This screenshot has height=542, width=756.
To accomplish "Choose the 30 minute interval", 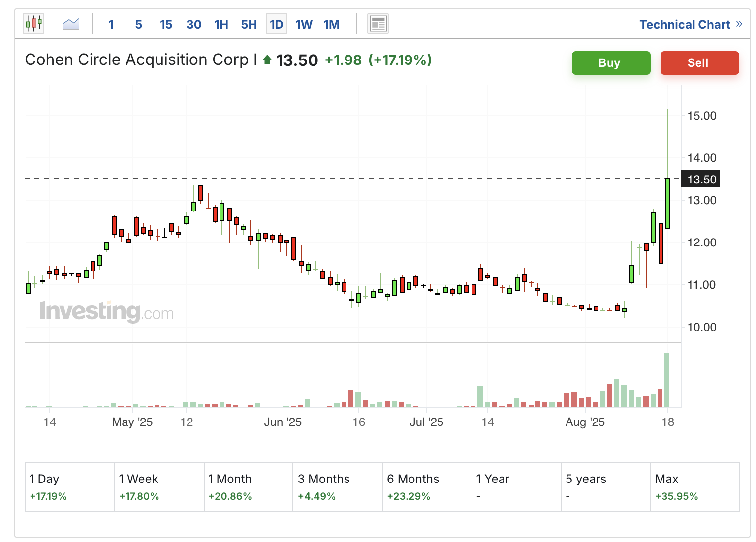I will 193,24.
